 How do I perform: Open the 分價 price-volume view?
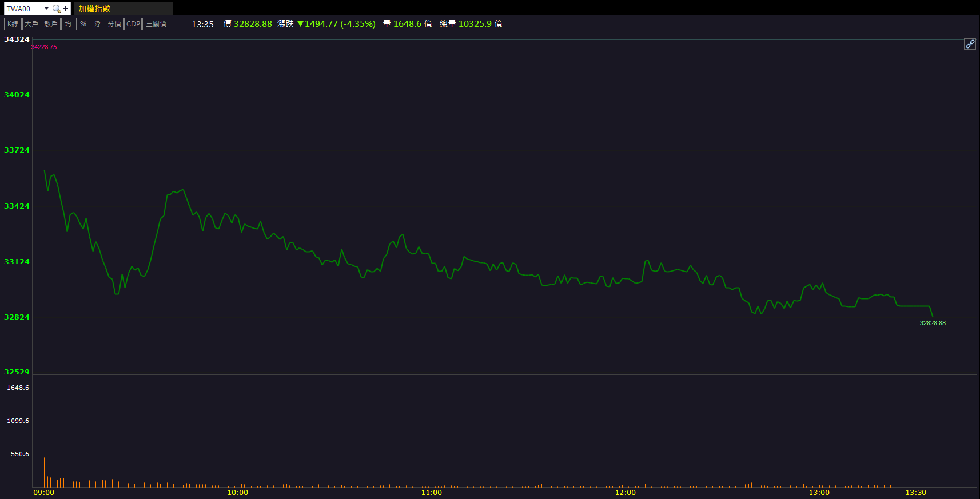[x=114, y=24]
